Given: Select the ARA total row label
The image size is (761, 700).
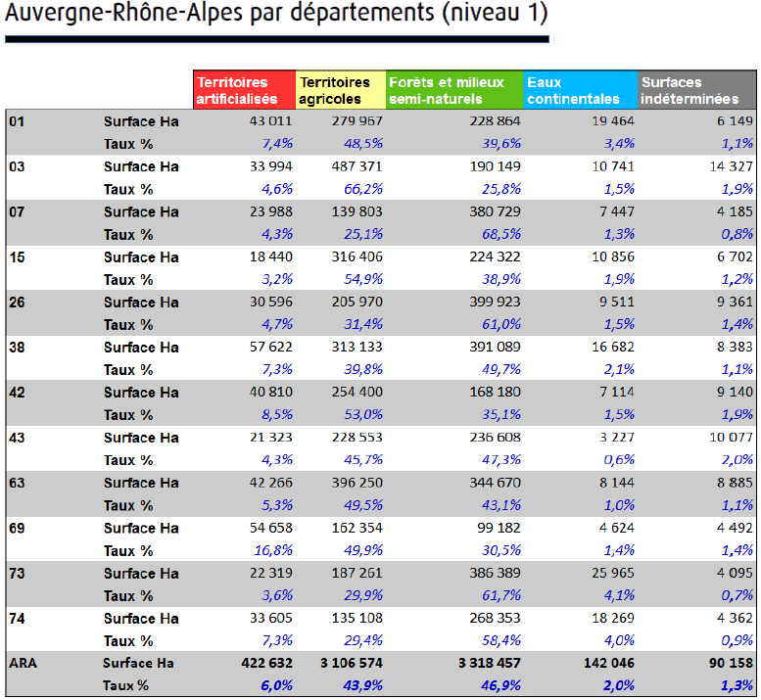Looking at the screenshot, I should click(23, 664).
